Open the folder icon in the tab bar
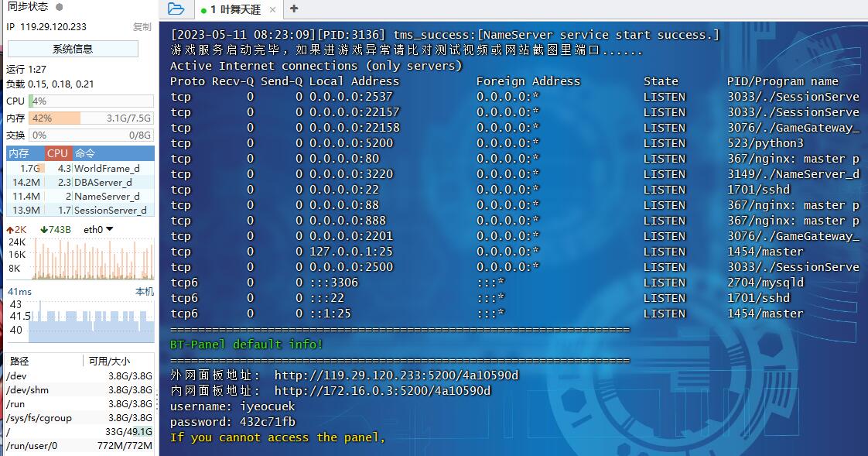 (x=176, y=9)
